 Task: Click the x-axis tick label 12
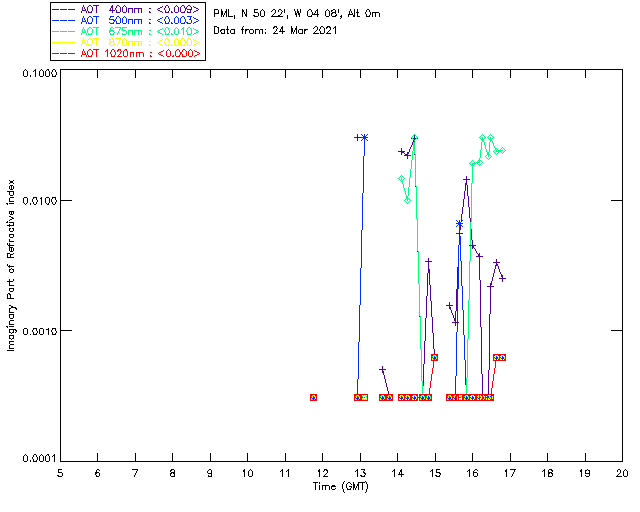click(x=322, y=473)
